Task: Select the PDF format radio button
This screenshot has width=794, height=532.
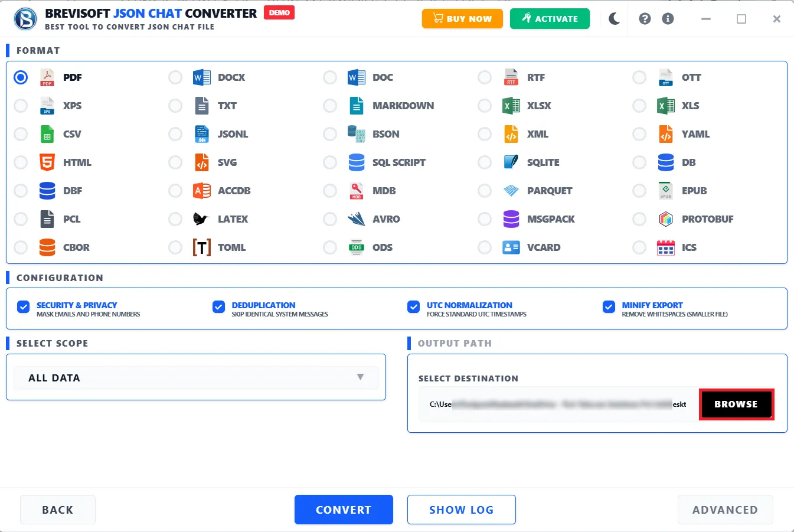Action: click(x=21, y=77)
